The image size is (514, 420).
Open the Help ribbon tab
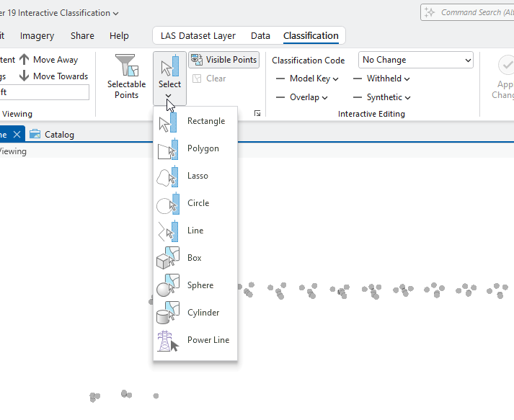point(119,36)
